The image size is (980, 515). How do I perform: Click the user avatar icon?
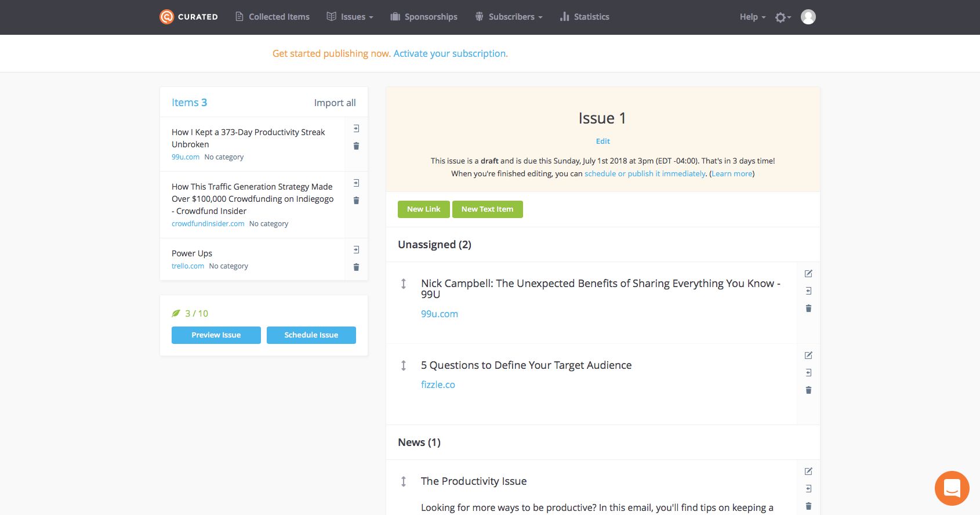808,17
